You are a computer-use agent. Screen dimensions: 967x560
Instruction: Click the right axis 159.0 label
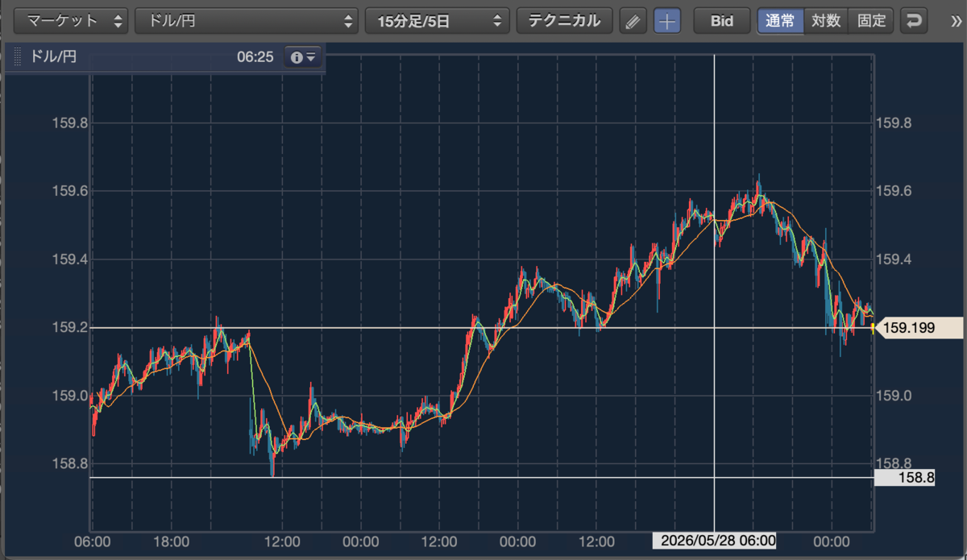[x=894, y=396]
